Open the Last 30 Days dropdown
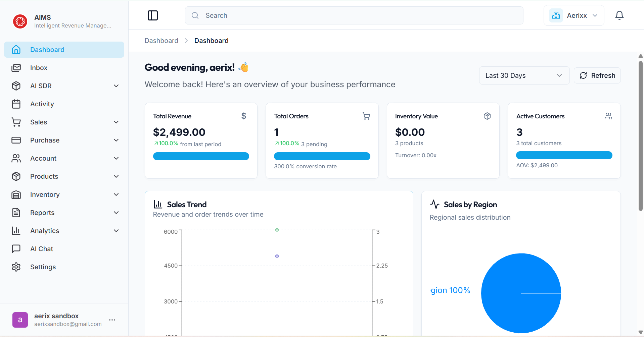This screenshot has width=644, height=337. pyautogui.click(x=524, y=75)
